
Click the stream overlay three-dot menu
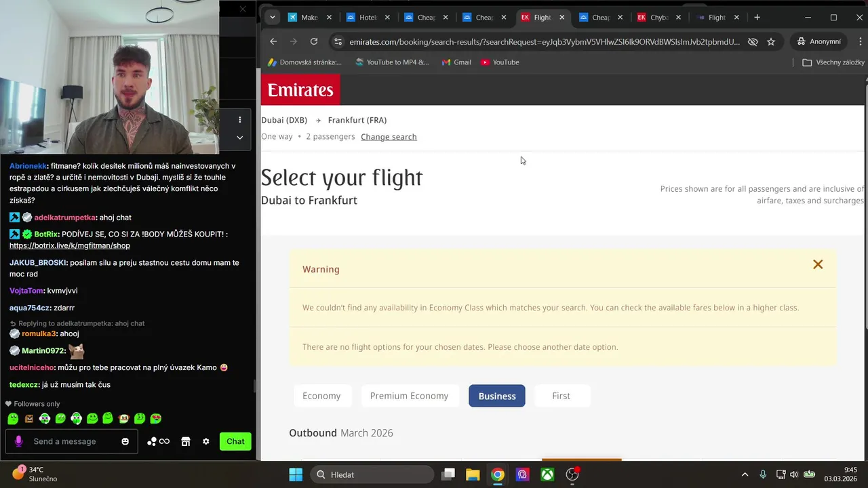[239, 119]
